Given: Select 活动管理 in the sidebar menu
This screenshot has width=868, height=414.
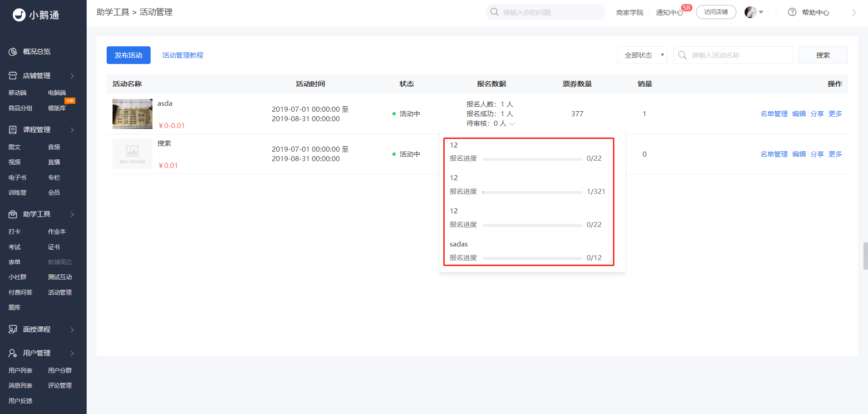Looking at the screenshot, I should click(x=60, y=292).
